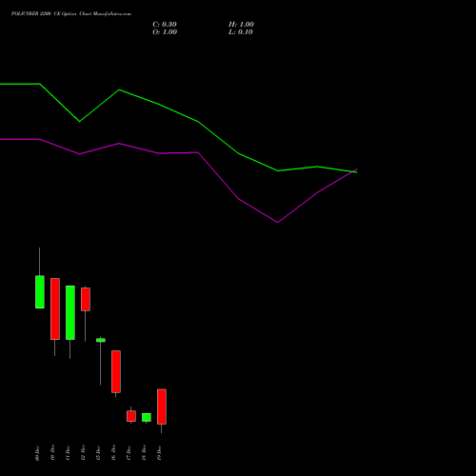Click the high value 'H: 1.00'

(241, 25)
